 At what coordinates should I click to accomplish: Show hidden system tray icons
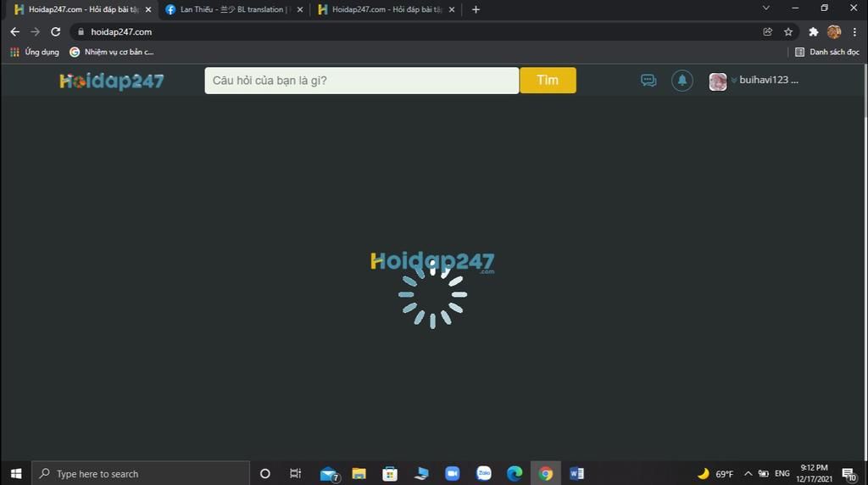[748, 473]
